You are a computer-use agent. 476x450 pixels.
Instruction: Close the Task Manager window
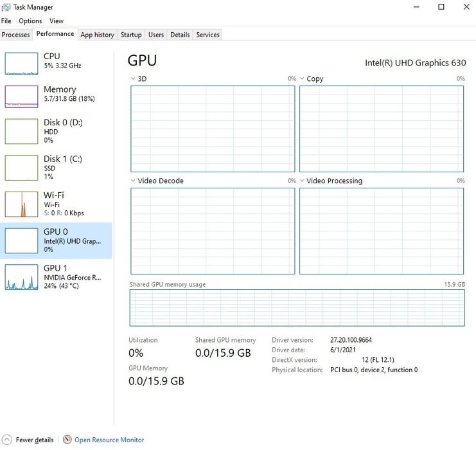pos(466,6)
